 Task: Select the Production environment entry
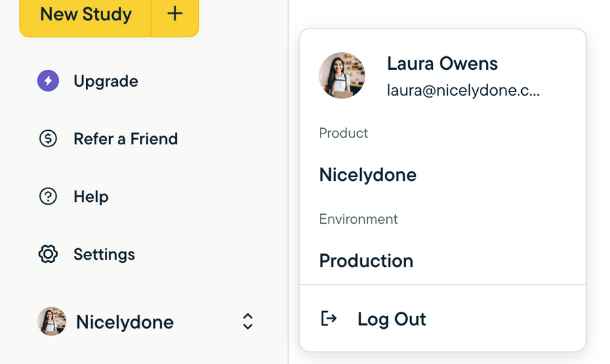366,261
